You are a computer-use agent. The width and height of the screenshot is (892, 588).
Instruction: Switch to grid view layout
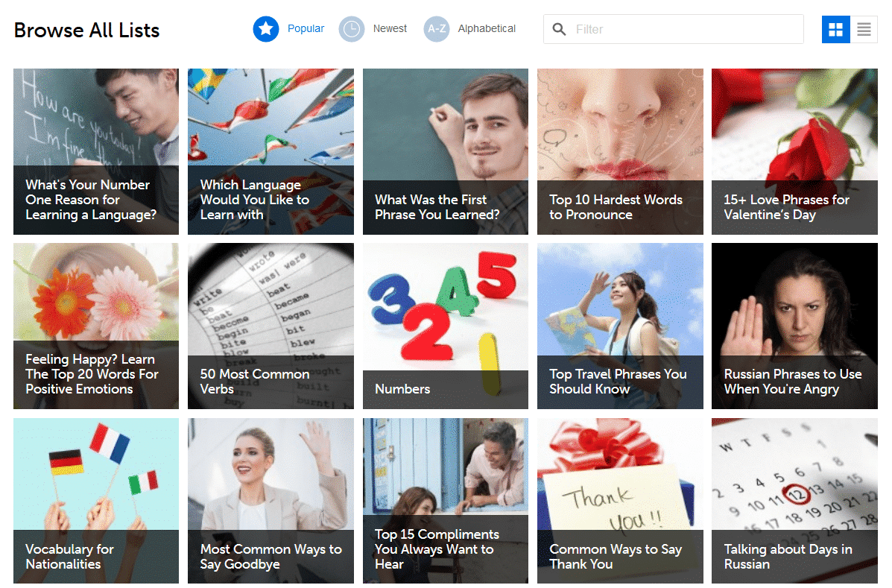pyautogui.click(x=835, y=29)
